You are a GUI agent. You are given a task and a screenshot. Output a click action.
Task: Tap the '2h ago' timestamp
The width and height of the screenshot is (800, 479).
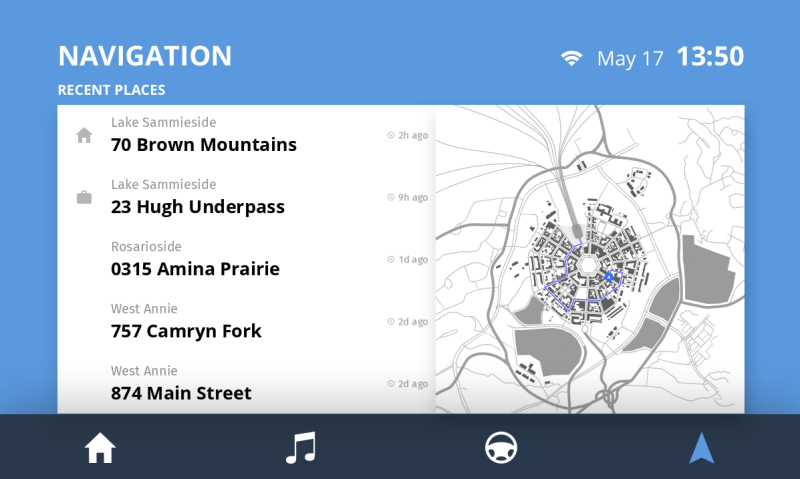[x=408, y=135]
